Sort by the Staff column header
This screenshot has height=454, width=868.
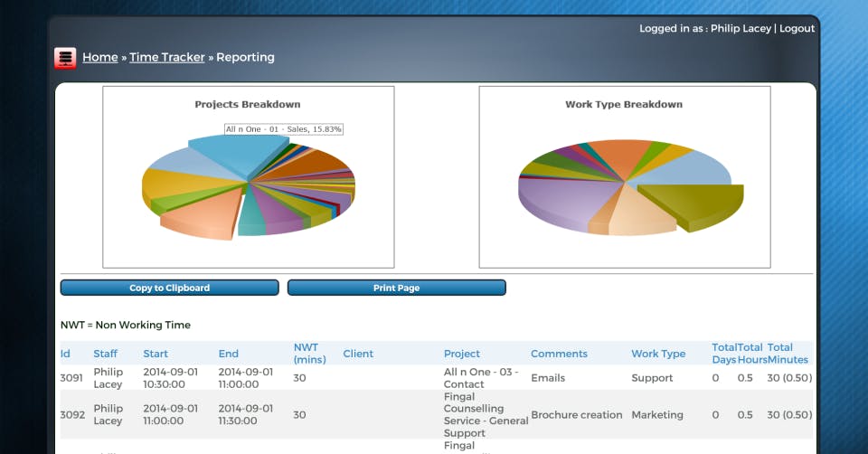pyautogui.click(x=105, y=354)
